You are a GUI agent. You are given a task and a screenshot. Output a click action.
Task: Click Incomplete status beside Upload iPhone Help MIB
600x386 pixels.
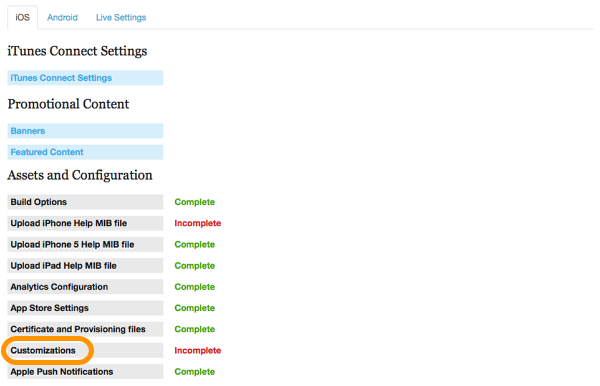coord(197,223)
